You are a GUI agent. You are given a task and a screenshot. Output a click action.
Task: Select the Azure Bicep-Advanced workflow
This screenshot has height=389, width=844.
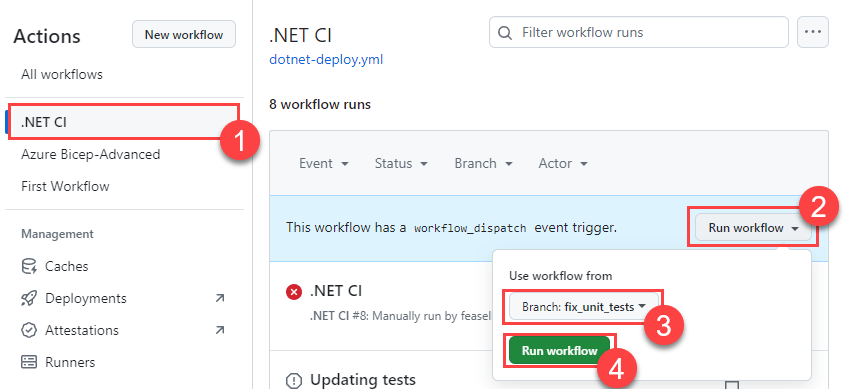(x=90, y=154)
